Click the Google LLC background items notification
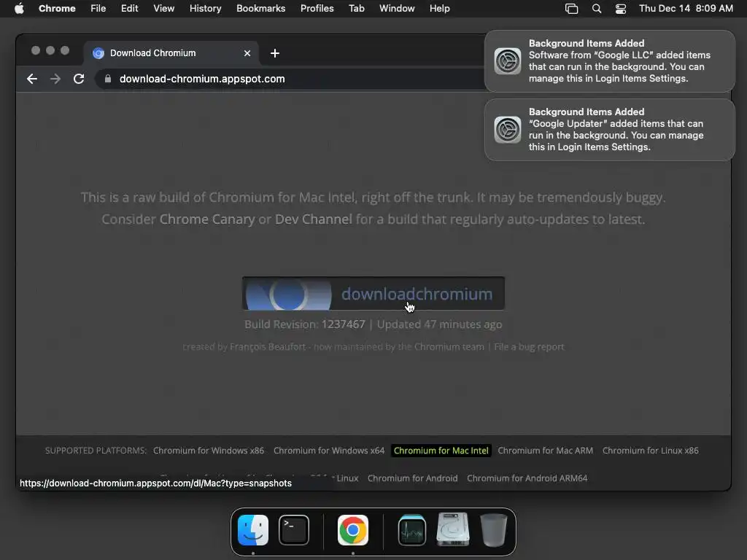This screenshot has width=747, height=560. 609,61
